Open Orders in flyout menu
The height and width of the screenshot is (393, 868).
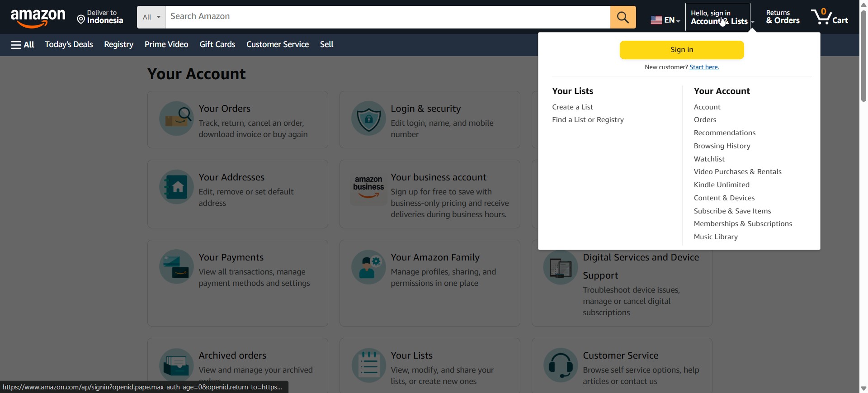click(705, 120)
